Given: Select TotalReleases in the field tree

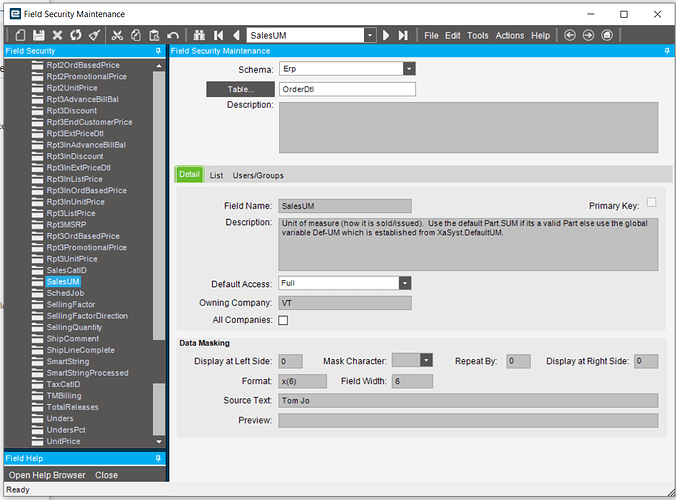Looking at the screenshot, I should (x=72, y=407).
